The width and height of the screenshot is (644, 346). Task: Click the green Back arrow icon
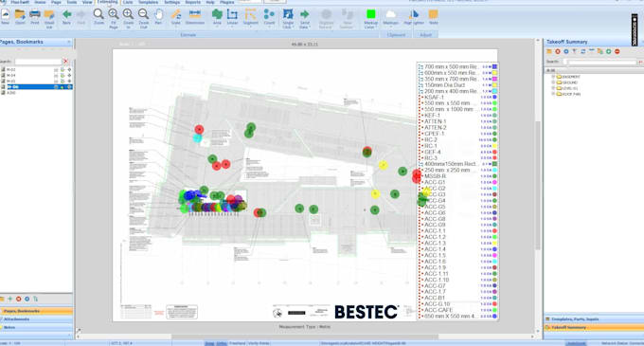point(66,15)
